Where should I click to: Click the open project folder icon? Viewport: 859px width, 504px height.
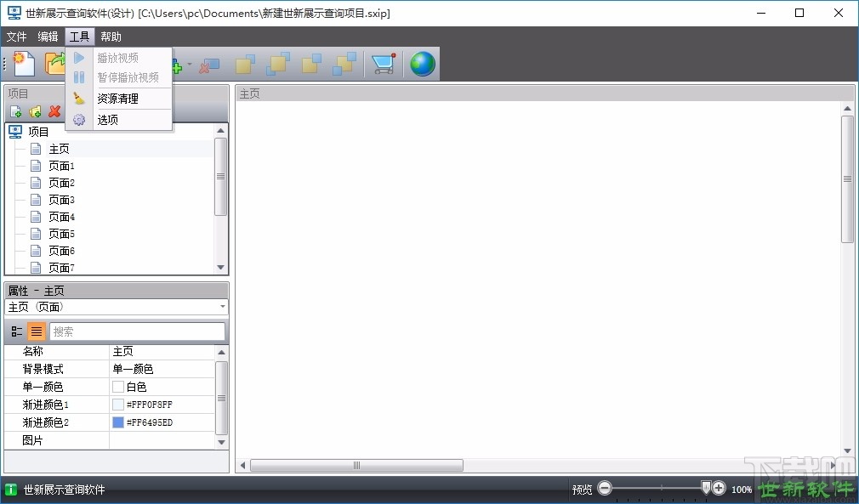point(54,64)
